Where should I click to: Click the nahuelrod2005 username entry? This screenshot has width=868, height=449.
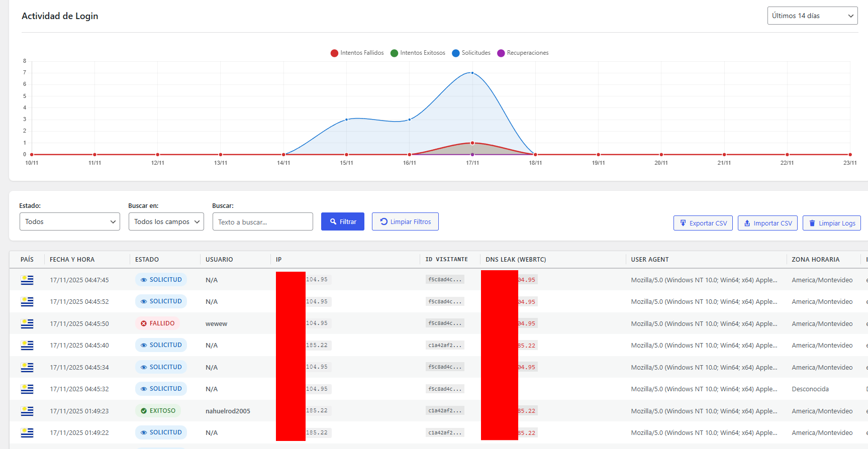click(228, 411)
